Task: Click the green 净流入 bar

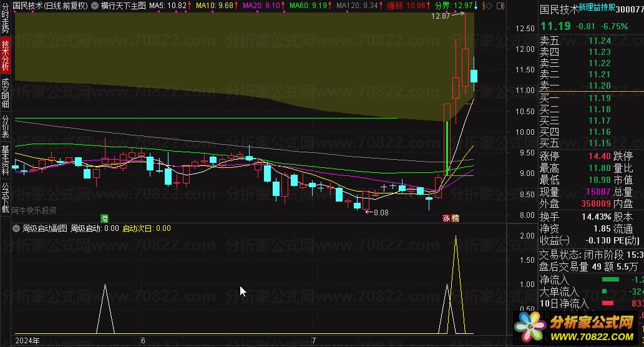Action: coord(610,280)
